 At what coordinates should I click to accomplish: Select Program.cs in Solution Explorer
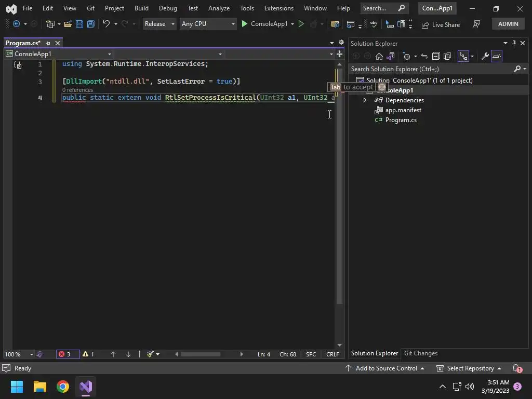coord(401,120)
